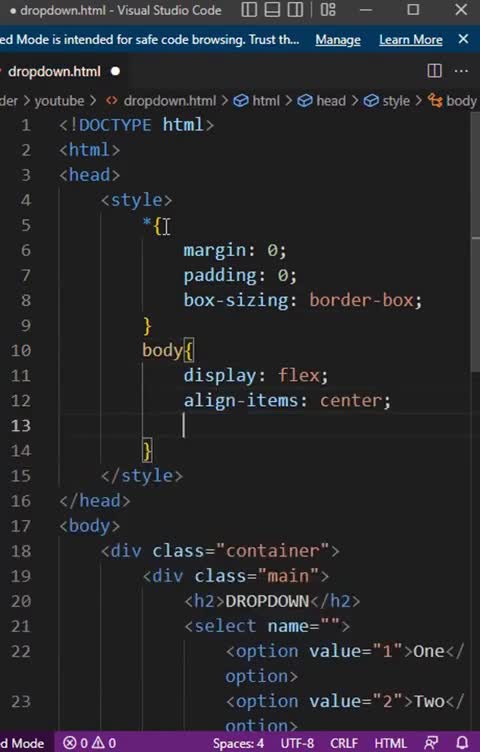
Task: Open More Actions ellipsis menu
Action: (x=461, y=71)
